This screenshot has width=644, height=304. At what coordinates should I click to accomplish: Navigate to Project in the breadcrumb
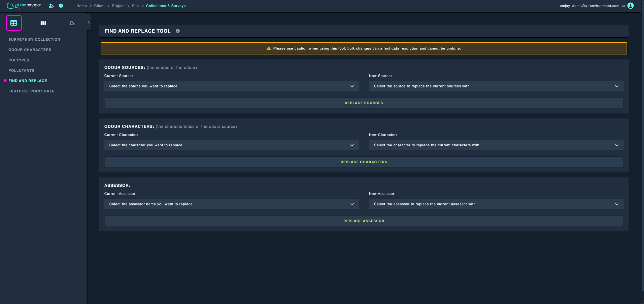[118, 6]
